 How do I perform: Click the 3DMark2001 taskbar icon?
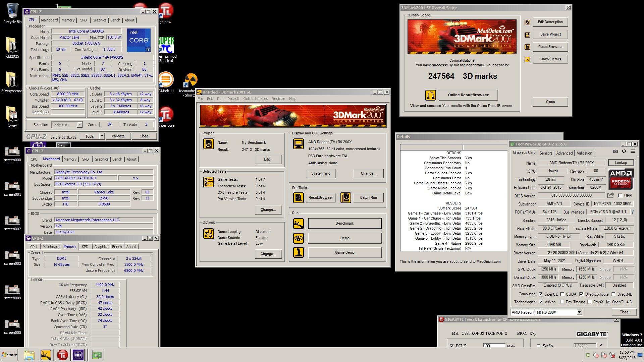click(x=46, y=355)
